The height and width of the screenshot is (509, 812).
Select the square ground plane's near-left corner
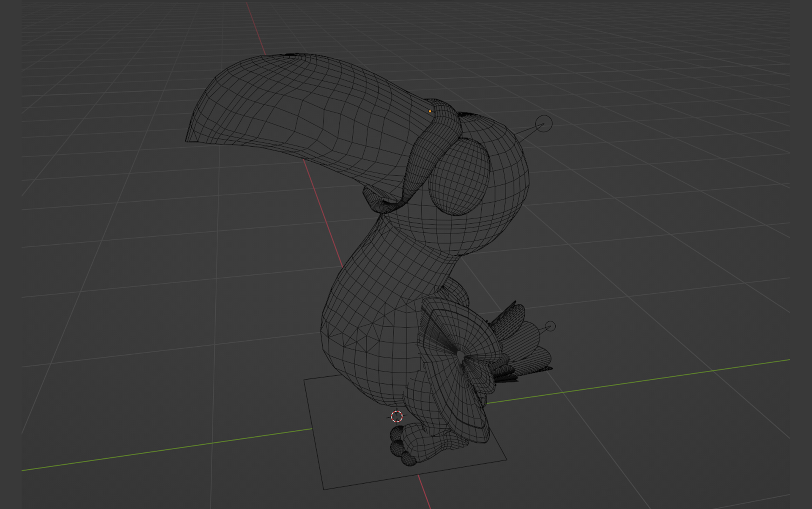click(324, 489)
